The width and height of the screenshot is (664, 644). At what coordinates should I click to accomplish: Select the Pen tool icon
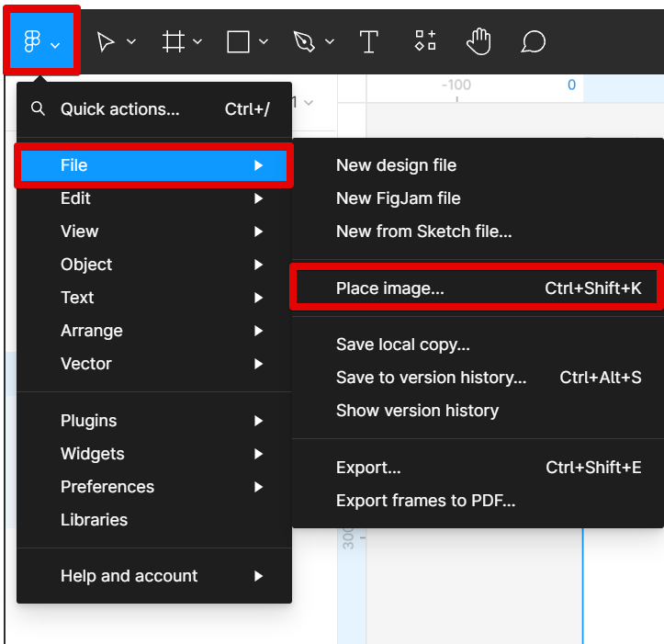tap(304, 42)
